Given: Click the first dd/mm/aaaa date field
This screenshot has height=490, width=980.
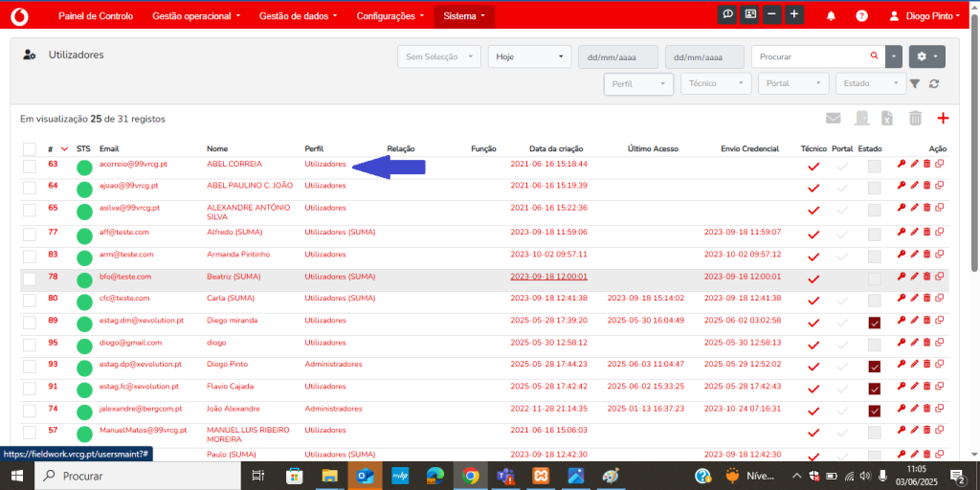Looking at the screenshot, I should pyautogui.click(x=618, y=56).
